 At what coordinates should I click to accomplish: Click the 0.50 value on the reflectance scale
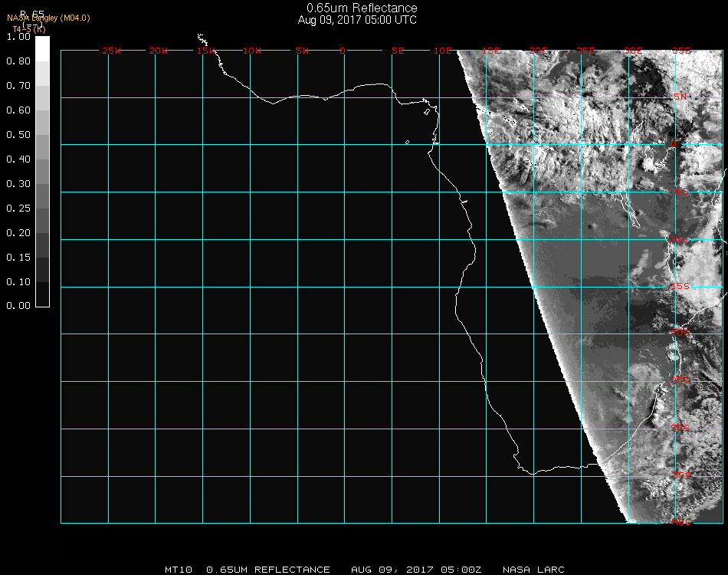(18, 135)
